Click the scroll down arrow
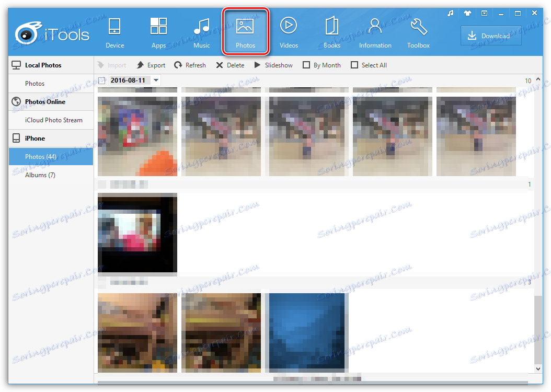Image resolution: width=551 pixels, height=392 pixels. tap(538, 369)
